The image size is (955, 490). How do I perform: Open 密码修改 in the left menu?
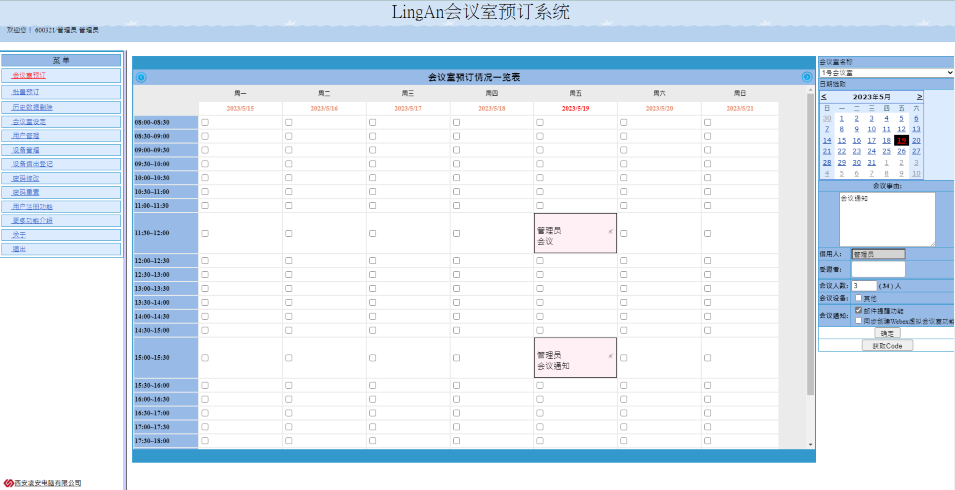click(26, 178)
